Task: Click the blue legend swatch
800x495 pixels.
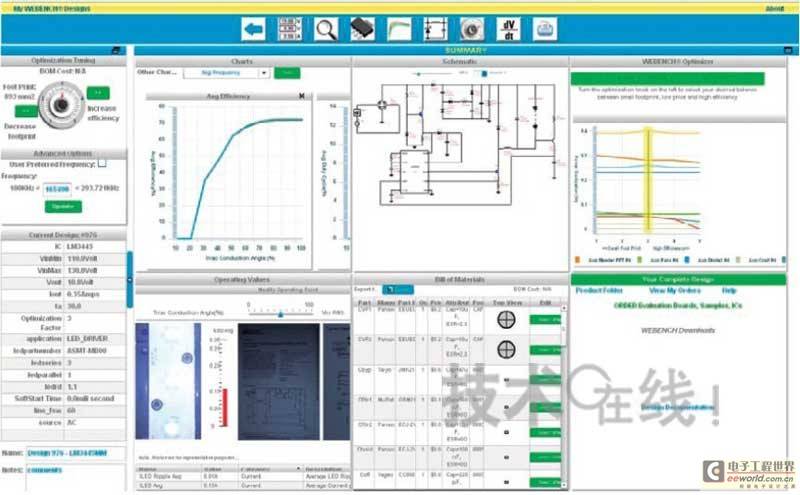Action: pyautogui.click(x=687, y=260)
